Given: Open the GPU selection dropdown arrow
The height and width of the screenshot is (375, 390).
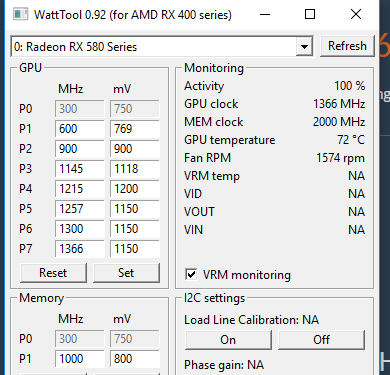Looking at the screenshot, I should click(x=304, y=47).
